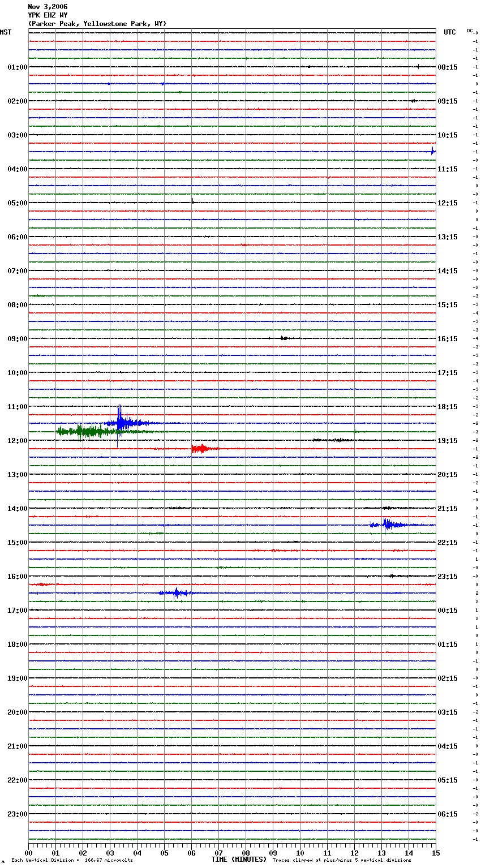This screenshot has height=868, width=481.
Task: Click the date header "Nov 3,2006"
Action: click(x=48, y=7)
